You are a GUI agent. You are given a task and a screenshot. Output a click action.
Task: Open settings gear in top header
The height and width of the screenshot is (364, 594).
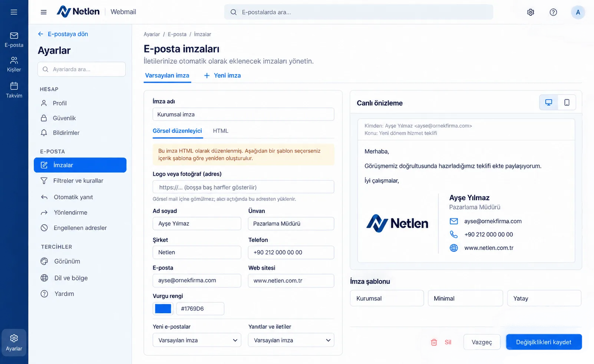coord(531,12)
